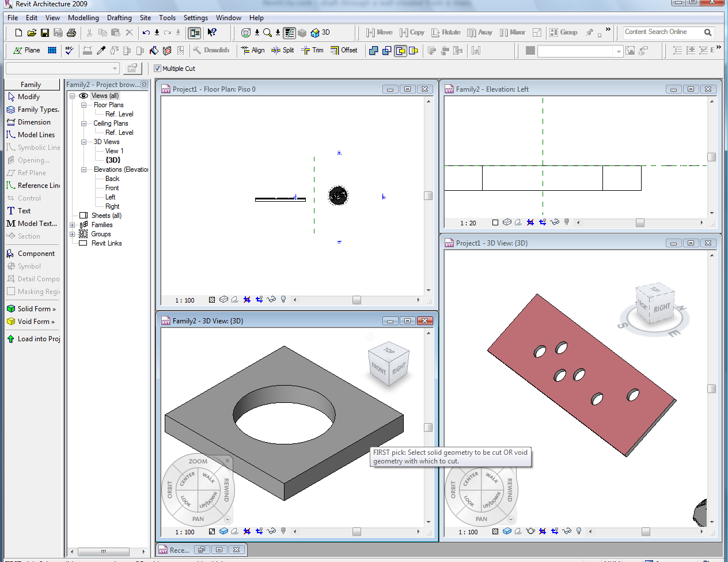Click the Align tool
Image resolution: width=728 pixels, height=562 pixels.
pos(252,51)
